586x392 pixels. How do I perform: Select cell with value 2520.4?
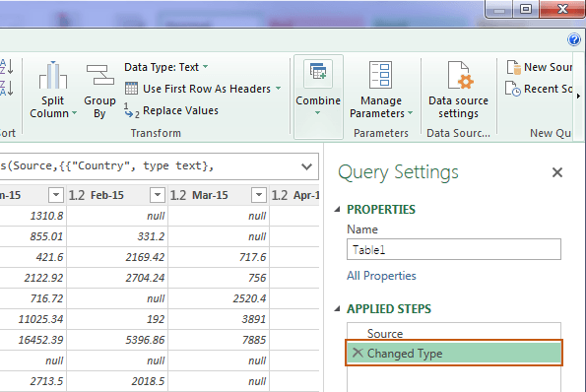tap(219, 298)
